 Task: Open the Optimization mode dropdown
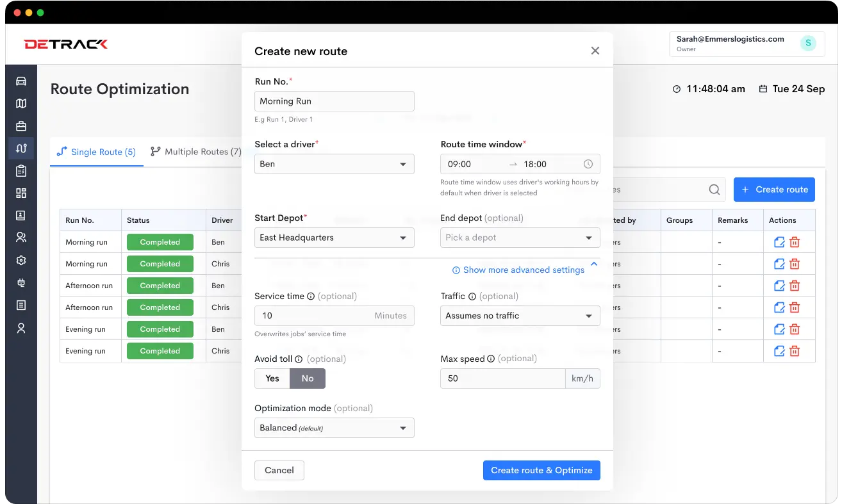[334, 428]
